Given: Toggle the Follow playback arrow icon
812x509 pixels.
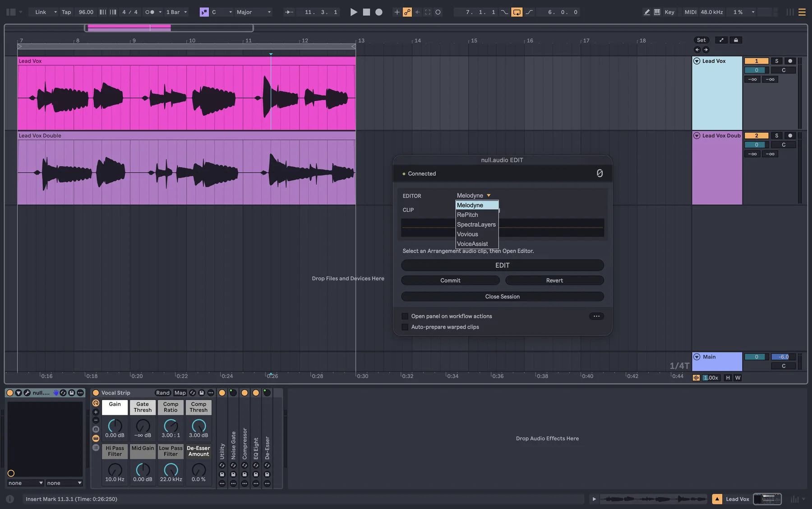Looking at the screenshot, I should (289, 12).
